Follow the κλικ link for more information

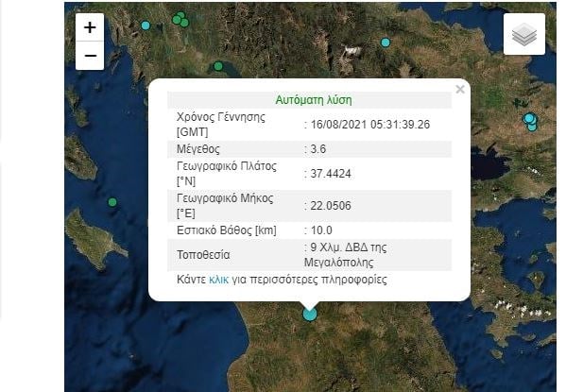click(218, 280)
